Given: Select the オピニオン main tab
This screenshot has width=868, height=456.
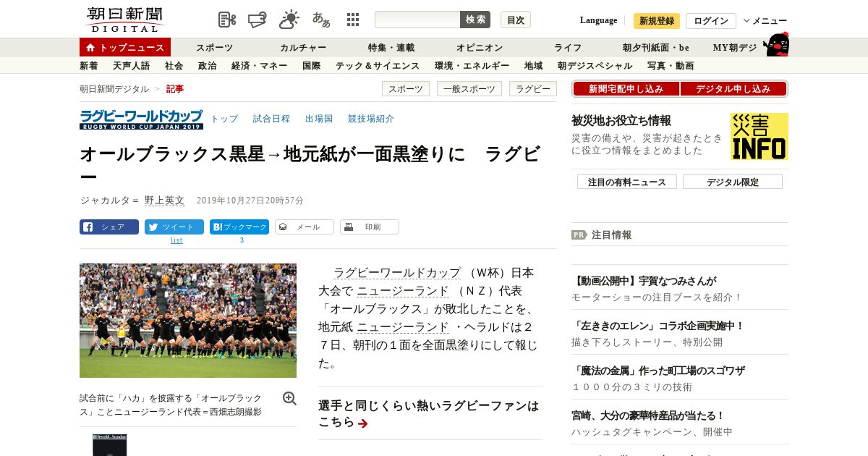Looking at the screenshot, I should [x=480, y=48].
